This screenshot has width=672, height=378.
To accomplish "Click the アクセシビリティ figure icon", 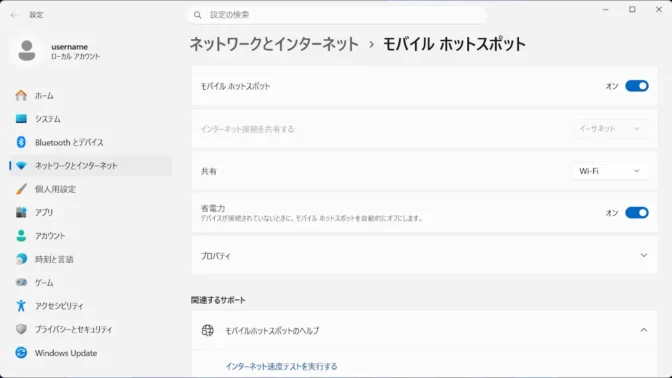I will click(x=21, y=306).
